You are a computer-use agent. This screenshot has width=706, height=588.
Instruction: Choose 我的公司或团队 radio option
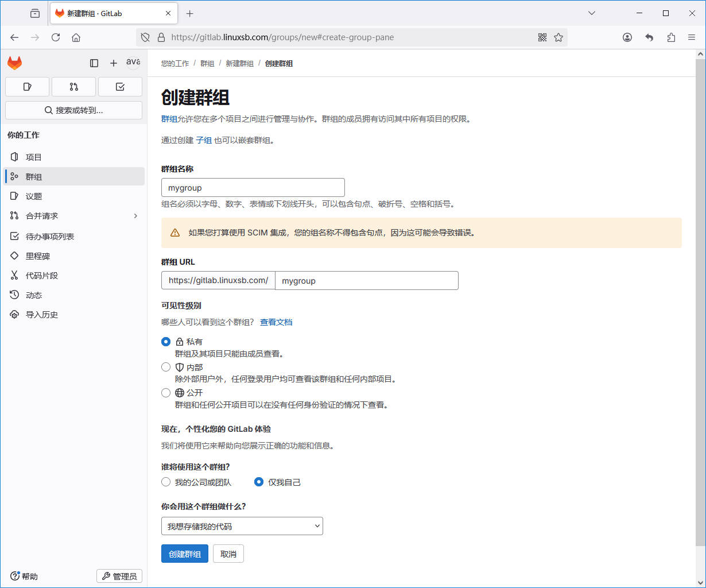pos(166,482)
